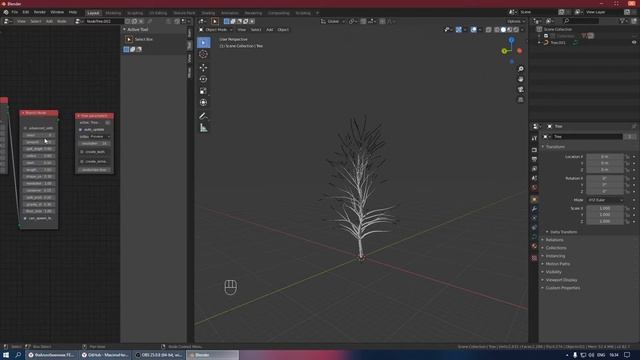The image size is (640, 360).
Task: Open the Options dropdown in viewport header
Action: click(516, 21)
